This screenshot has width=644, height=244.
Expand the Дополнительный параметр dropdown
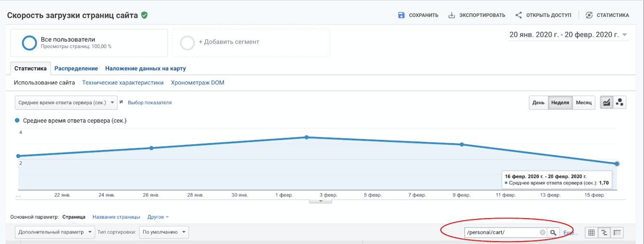pyautogui.click(x=55, y=232)
